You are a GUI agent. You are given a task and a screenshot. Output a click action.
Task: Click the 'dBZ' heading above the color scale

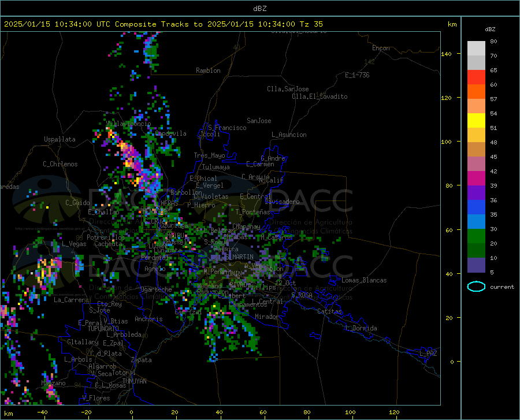point(490,29)
